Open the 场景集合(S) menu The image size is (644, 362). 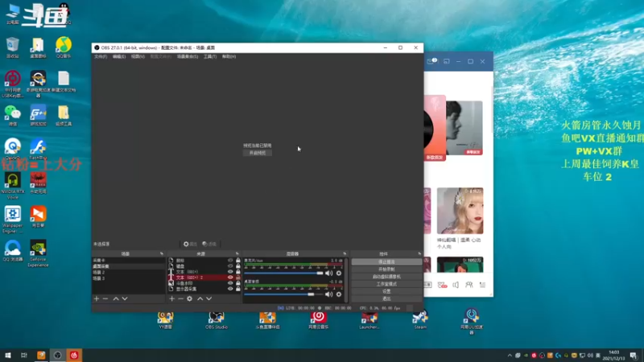[188, 56]
